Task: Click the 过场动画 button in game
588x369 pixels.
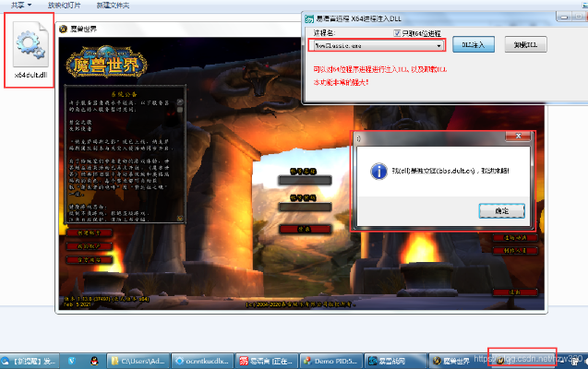Action: click(x=515, y=237)
